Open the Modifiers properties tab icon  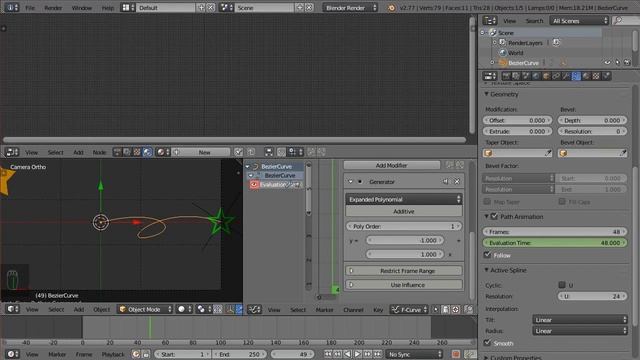(x=566, y=76)
